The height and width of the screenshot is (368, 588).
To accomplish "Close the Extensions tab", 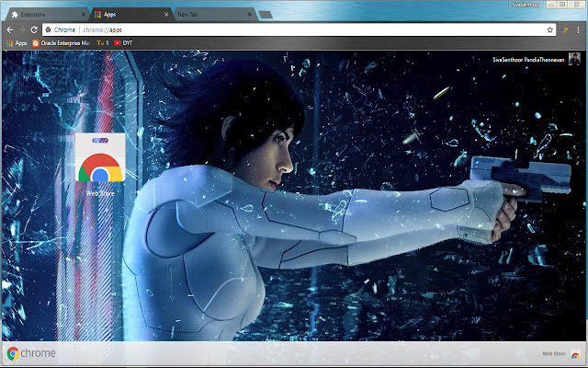I will [x=84, y=15].
